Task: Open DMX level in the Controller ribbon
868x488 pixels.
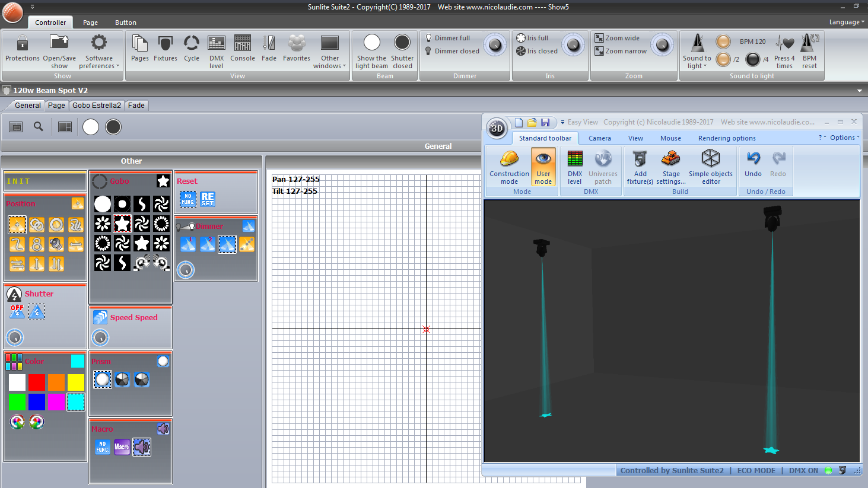Action: [217, 51]
